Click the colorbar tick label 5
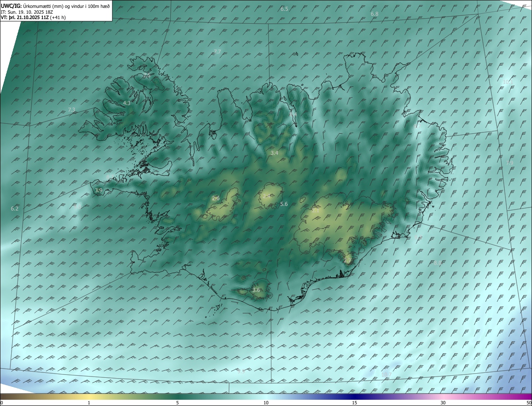Image resolution: width=532 pixels, height=406 pixels. [x=177, y=403]
